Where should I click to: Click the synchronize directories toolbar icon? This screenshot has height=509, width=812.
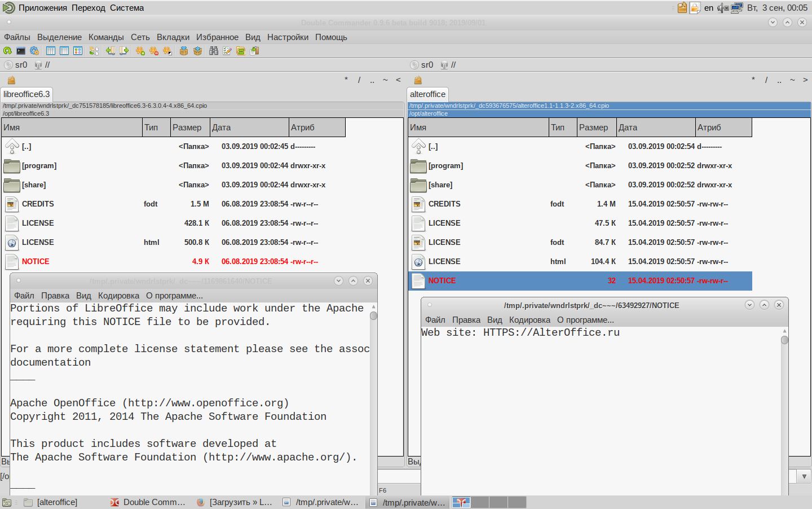(x=241, y=51)
